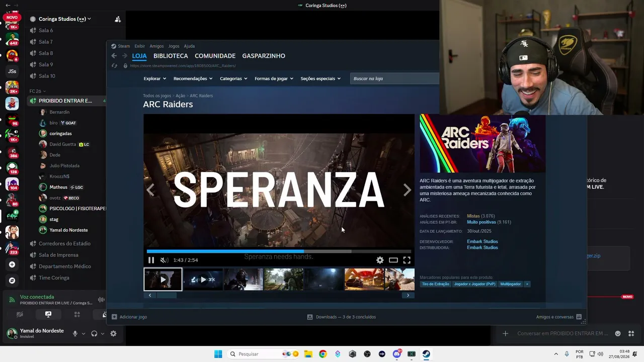Viewport: 644px width, 362px height.
Task: Open Amigos e conversas in Steam
Action: [558, 317]
